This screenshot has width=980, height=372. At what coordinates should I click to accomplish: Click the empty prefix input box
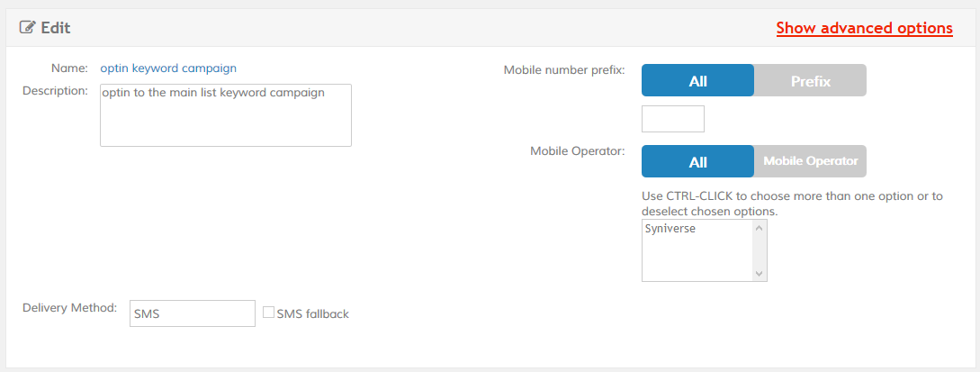click(672, 119)
